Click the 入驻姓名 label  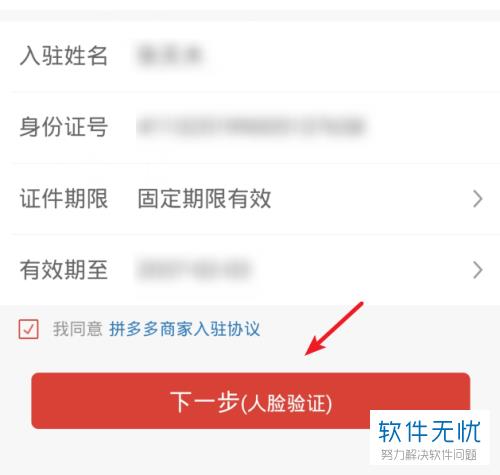pos(64,55)
